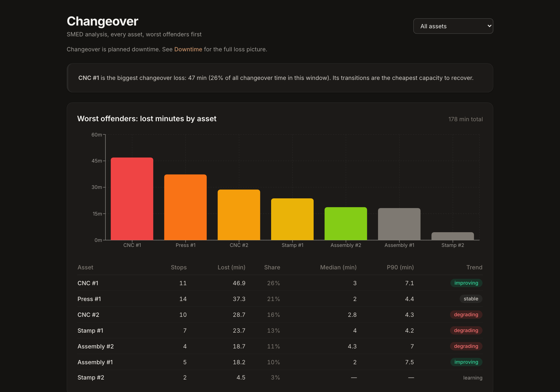Screen dimensions: 560x392
Task: Click the small Stamp #2 bar
Action: [452, 236]
